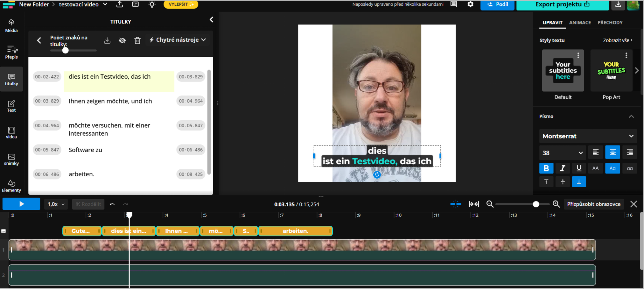644x289 pixels.
Task: Open playback speed 1,0x dropdown
Action: [x=56, y=204]
